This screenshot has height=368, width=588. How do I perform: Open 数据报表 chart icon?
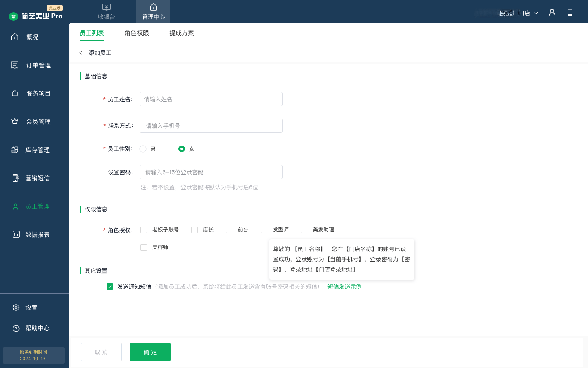16,234
